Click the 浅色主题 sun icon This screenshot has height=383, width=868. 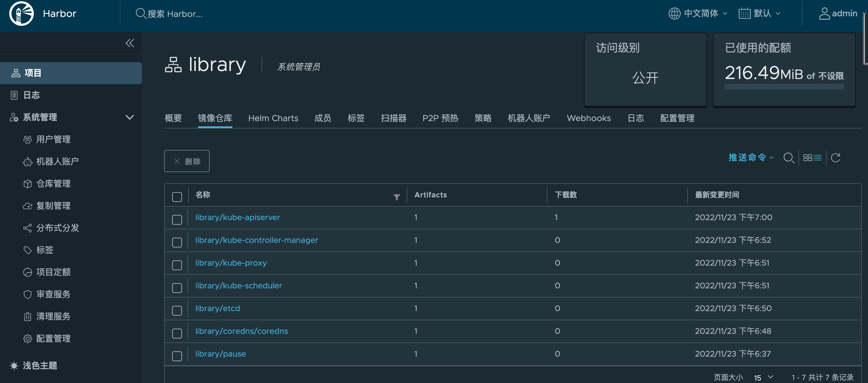14,365
